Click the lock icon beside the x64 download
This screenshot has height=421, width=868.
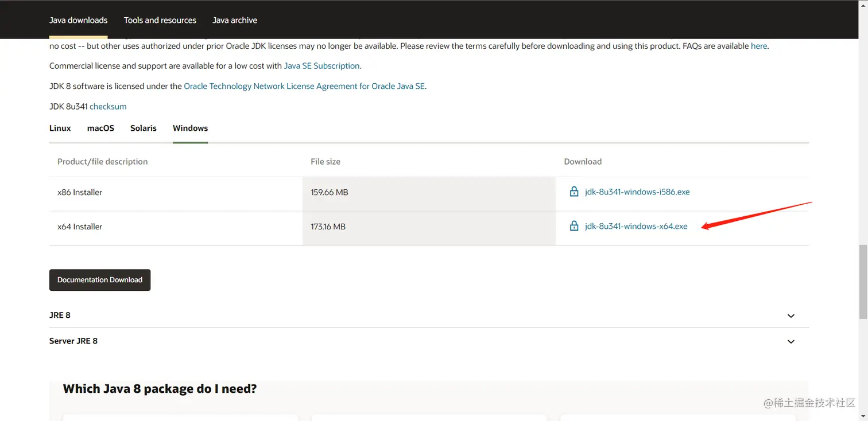pos(573,227)
